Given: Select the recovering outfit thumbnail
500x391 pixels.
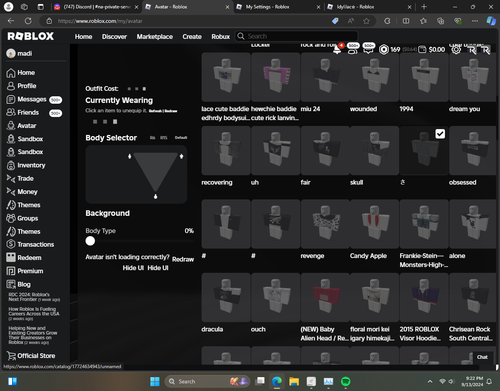Looking at the screenshot, I should [226, 151].
